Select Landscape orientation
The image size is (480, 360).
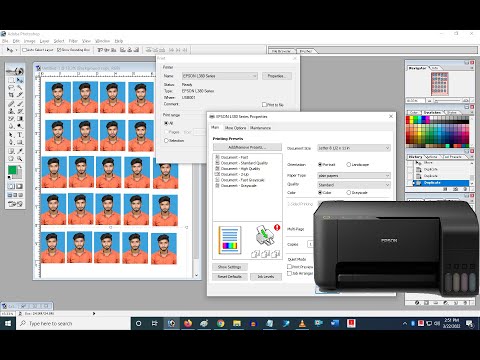349,164
